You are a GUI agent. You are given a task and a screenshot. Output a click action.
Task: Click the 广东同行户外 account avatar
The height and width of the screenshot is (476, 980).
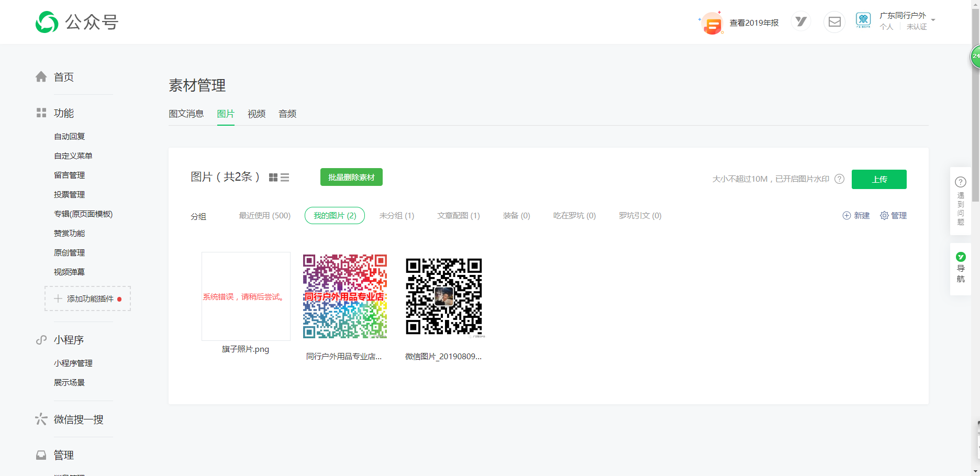(863, 20)
